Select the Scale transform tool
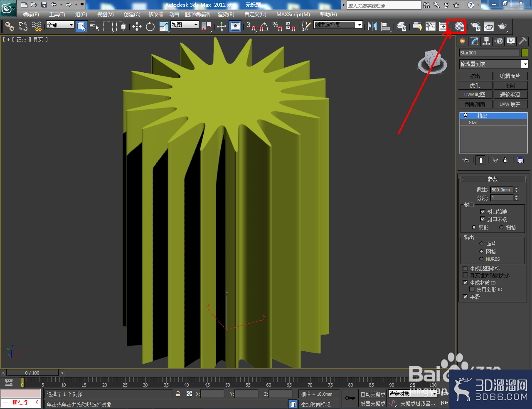This screenshot has height=409, width=532. (164, 26)
